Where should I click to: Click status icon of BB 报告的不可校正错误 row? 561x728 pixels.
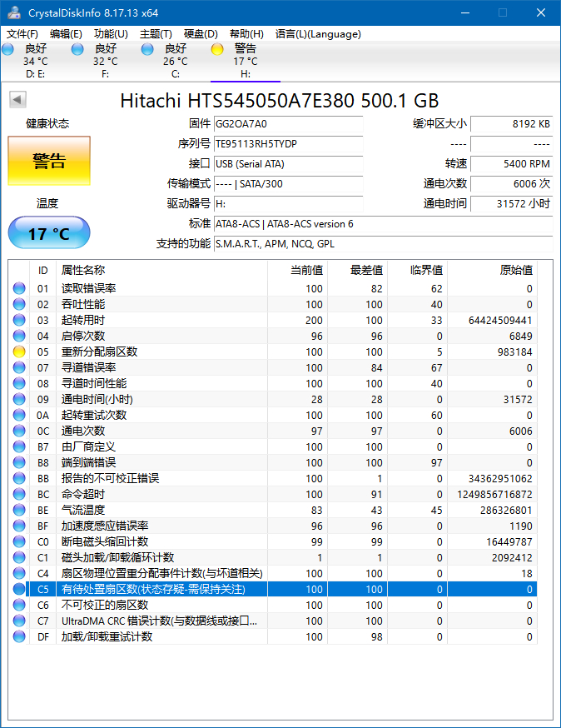click(19, 478)
